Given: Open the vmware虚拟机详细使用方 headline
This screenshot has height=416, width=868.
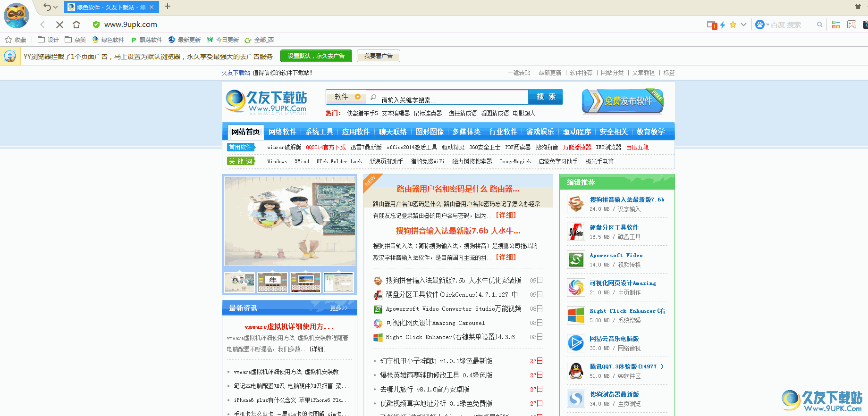Looking at the screenshot, I should tap(289, 326).
